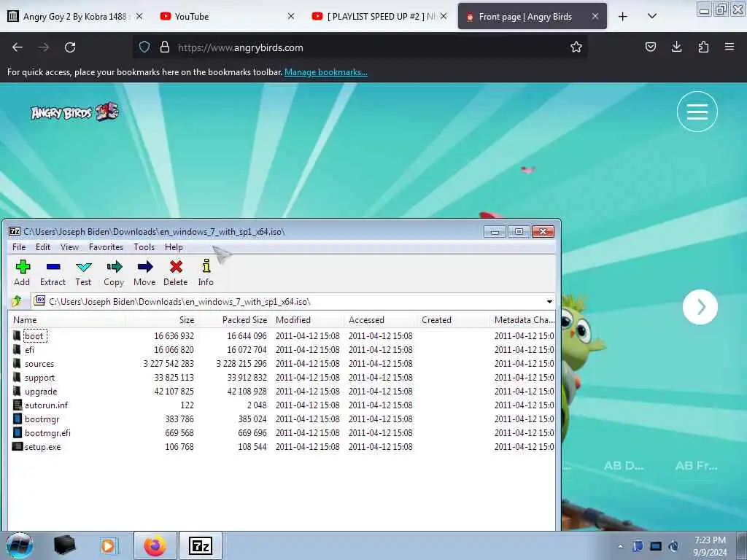Select the boot folder row
This screenshot has width=747, height=560.
pyautogui.click(x=281, y=336)
